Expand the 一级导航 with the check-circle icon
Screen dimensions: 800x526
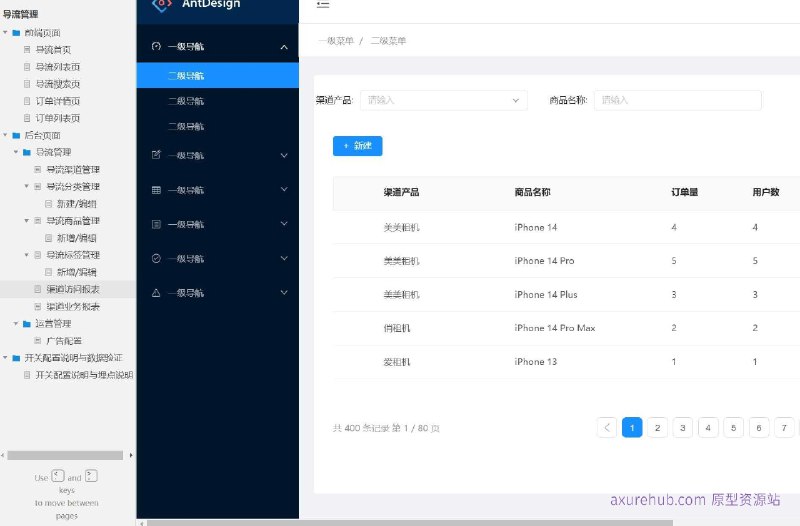pos(284,258)
